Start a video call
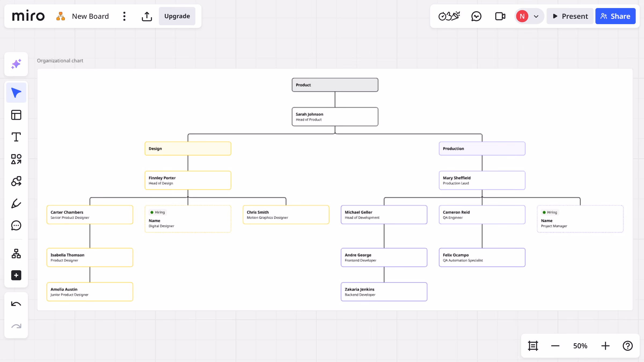 [x=500, y=16]
